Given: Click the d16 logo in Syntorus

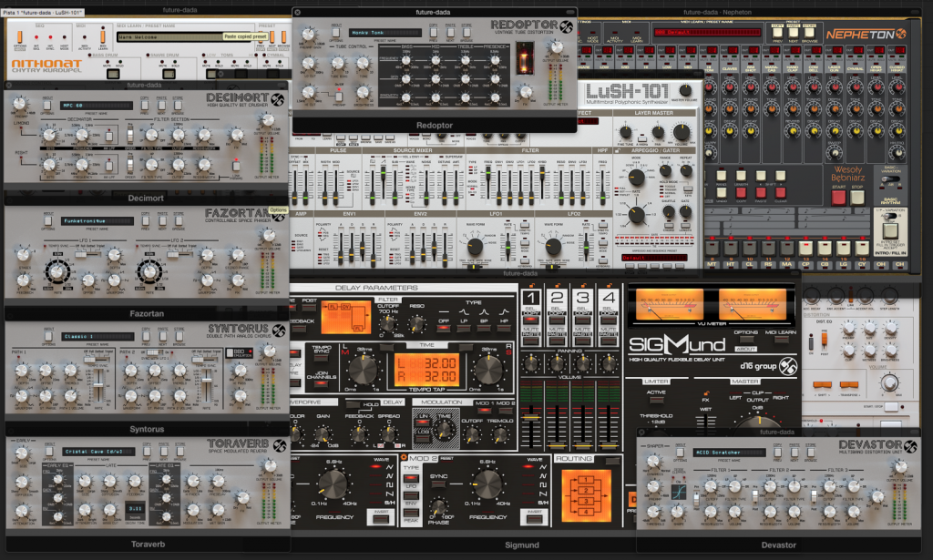Looking at the screenshot, I should (x=279, y=331).
